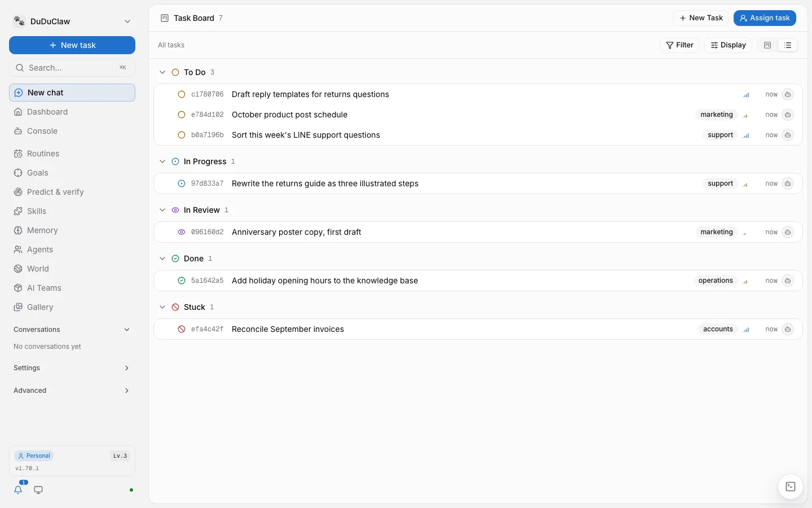Screen dimensions: 812x508
Task: Click agent icon on Draft reply templates row
Action: pyautogui.click(x=788, y=94)
